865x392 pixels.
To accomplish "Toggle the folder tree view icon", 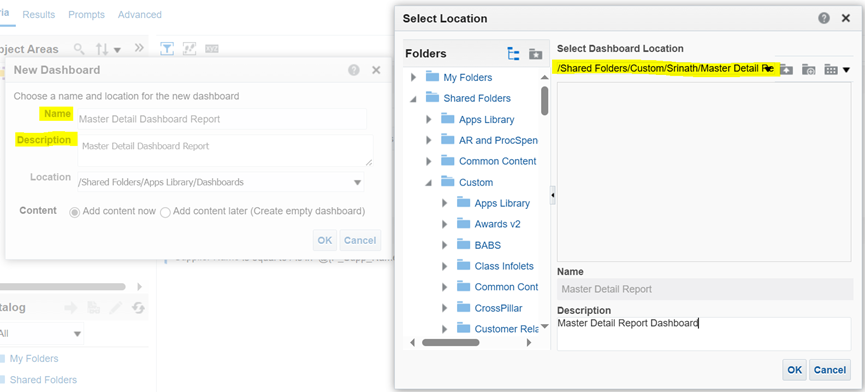I will tap(513, 53).
